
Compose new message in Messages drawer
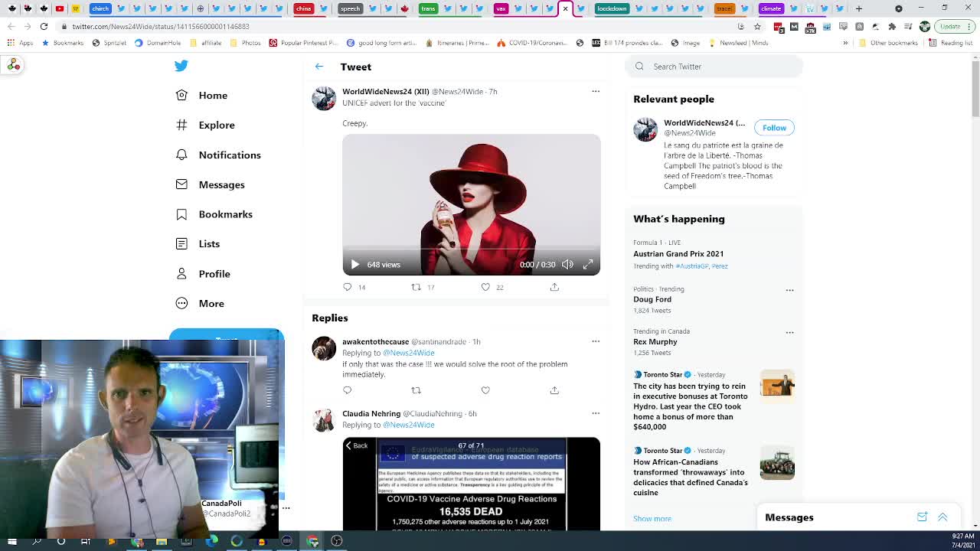click(922, 517)
